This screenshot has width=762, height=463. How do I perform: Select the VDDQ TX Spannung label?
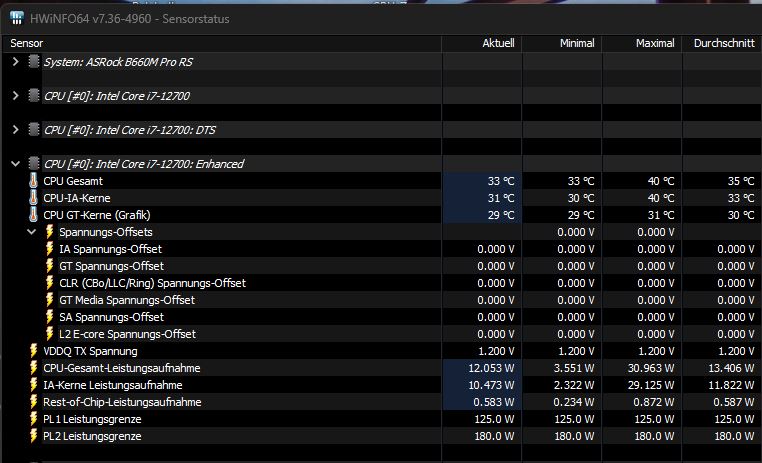tap(90, 351)
